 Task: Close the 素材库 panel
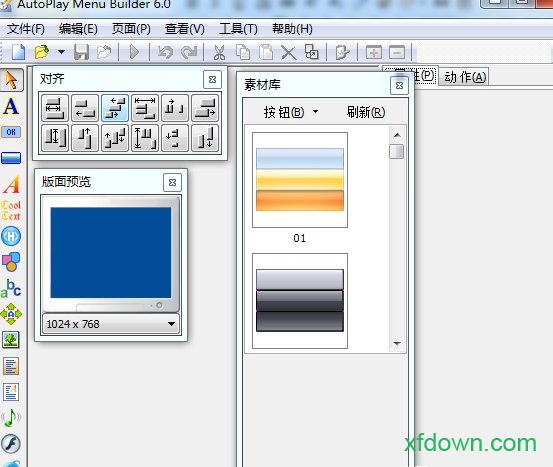pos(399,86)
